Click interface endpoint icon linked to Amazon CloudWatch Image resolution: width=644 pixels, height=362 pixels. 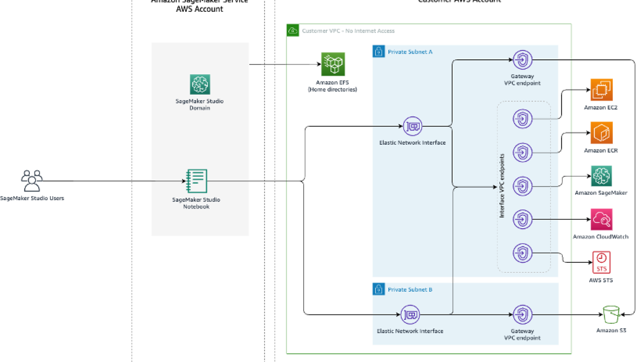pos(523,219)
